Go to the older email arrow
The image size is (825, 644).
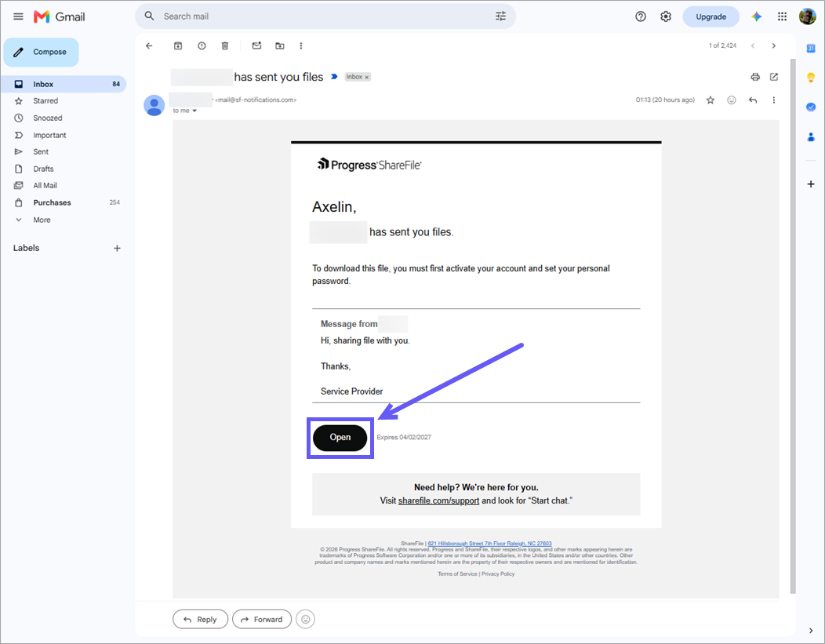tap(773, 45)
